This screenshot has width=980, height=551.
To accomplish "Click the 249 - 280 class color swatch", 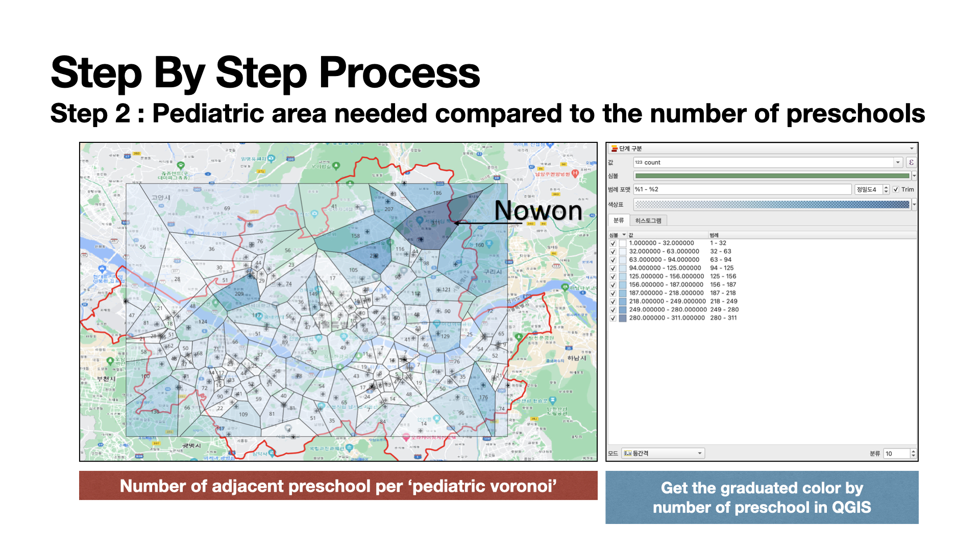I will pyautogui.click(x=622, y=310).
